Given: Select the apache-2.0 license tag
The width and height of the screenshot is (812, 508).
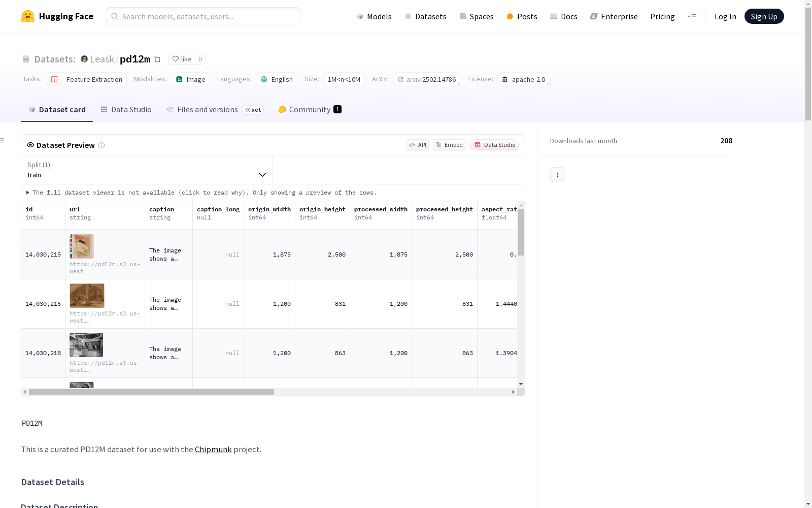Looking at the screenshot, I should click(x=524, y=79).
